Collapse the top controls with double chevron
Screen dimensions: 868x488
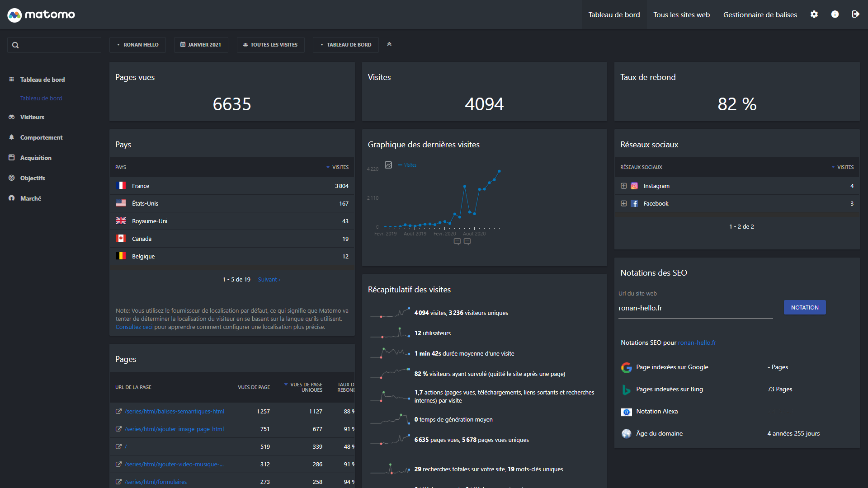click(x=389, y=44)
